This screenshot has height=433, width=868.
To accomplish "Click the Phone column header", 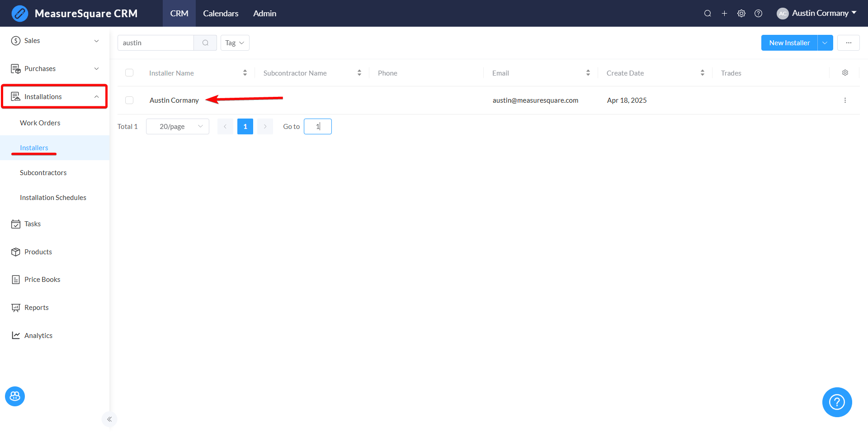I will (x=387, y=73).
